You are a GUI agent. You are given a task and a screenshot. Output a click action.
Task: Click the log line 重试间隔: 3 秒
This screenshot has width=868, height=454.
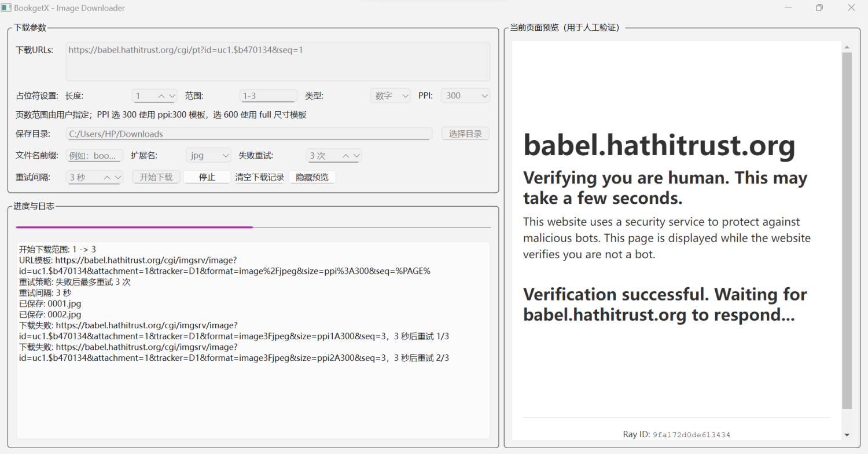[45, 292]
